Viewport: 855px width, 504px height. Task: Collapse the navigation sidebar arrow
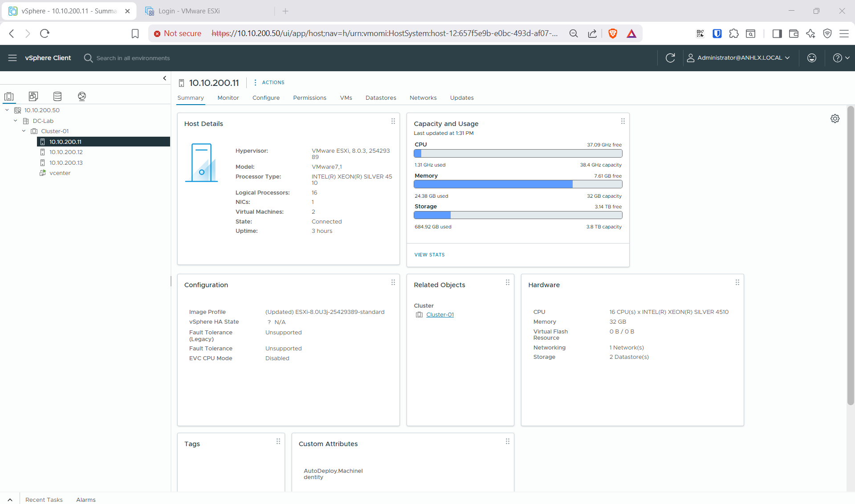pos(165,78)
